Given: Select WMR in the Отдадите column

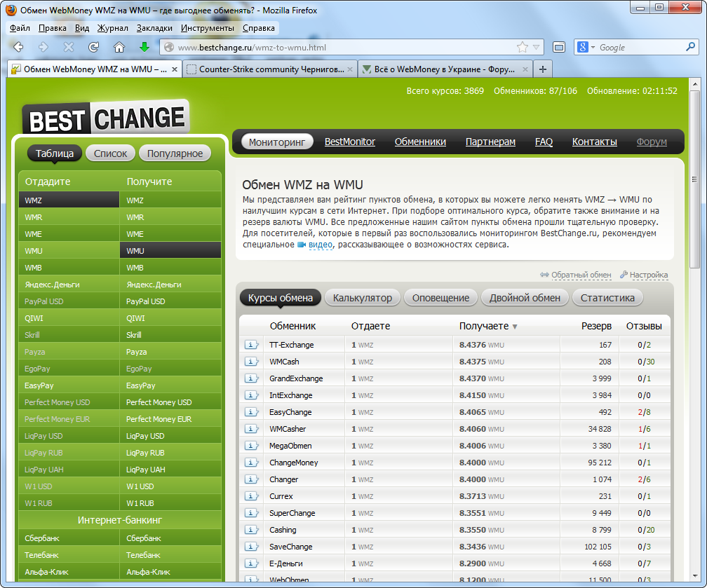Looking at the screenshot, I should 69,217.
